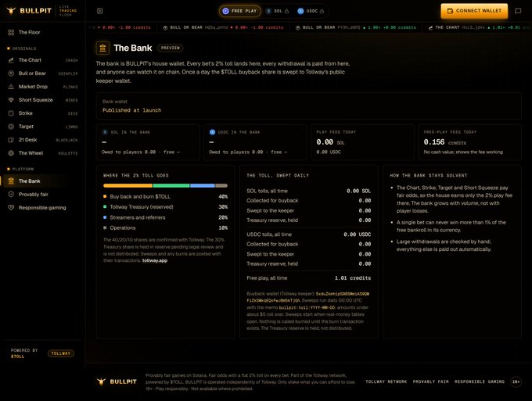Select the FREE PLAY currency mode
Screen dimensions: 532x401
tap(240, 11)
